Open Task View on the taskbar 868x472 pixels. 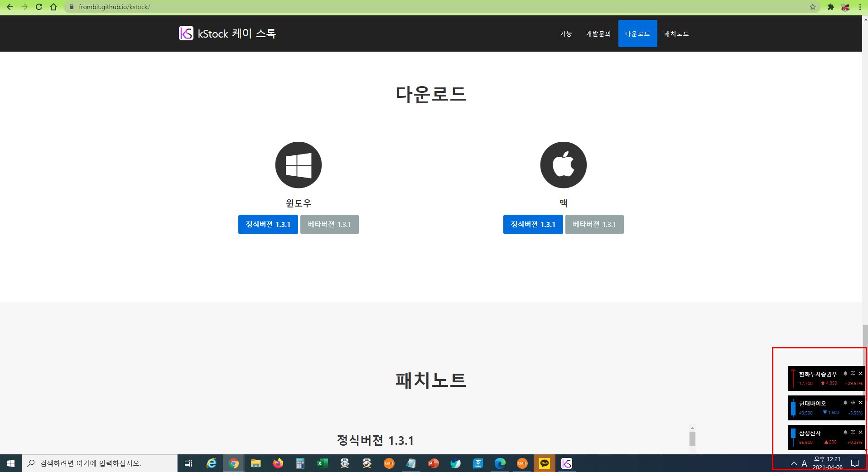(x=188, y=463)
